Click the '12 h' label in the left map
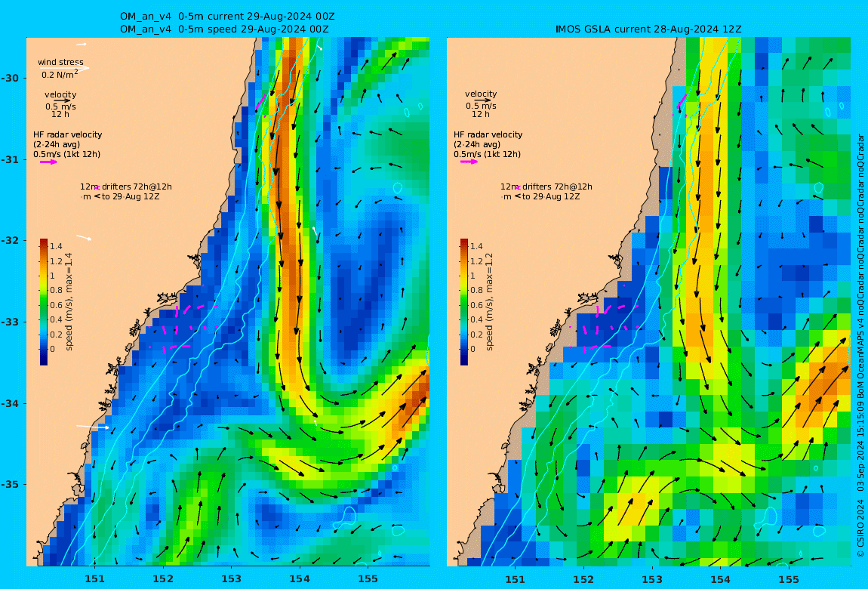The height and width of the screenshot is (589, 868). point(60,115)
